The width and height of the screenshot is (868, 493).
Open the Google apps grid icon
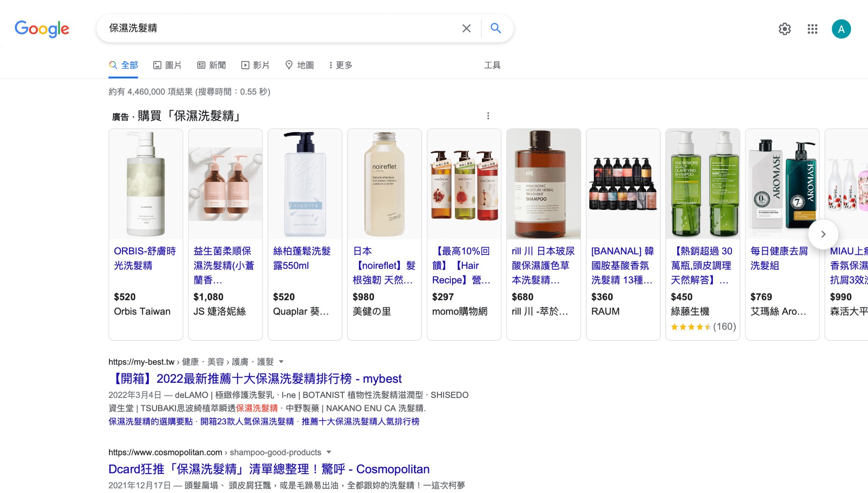click(812, 29)
